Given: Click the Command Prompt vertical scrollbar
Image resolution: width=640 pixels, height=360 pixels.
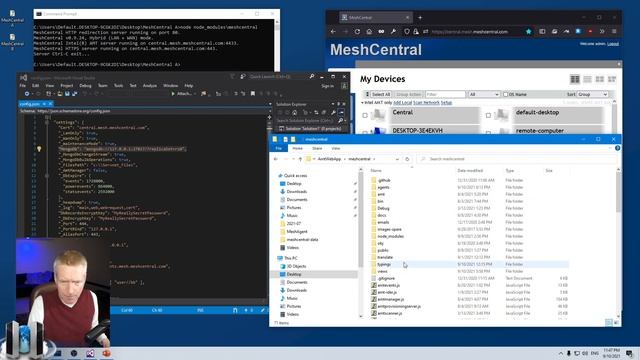Looking at the screenshot, I should click(x=277, y=45).
